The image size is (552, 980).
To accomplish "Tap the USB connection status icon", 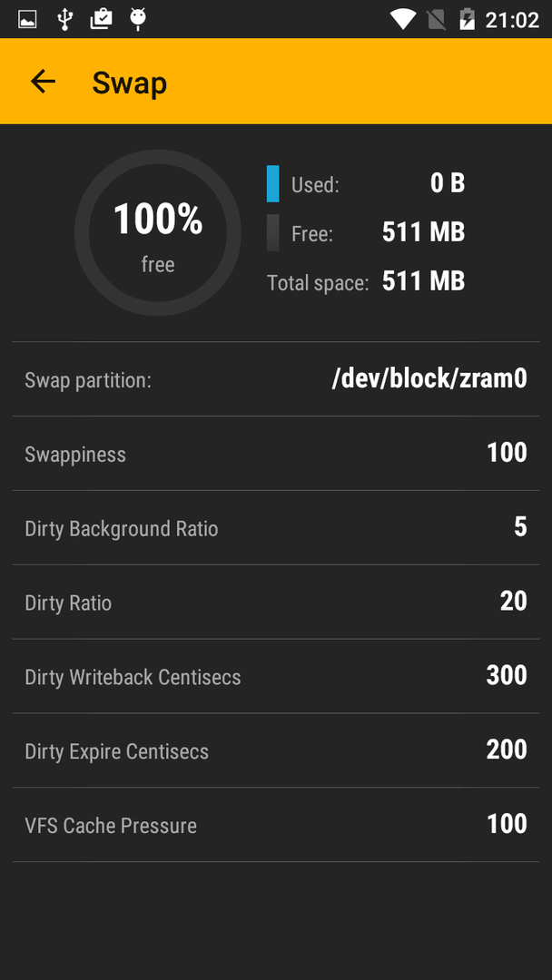I will click(64, 19).
